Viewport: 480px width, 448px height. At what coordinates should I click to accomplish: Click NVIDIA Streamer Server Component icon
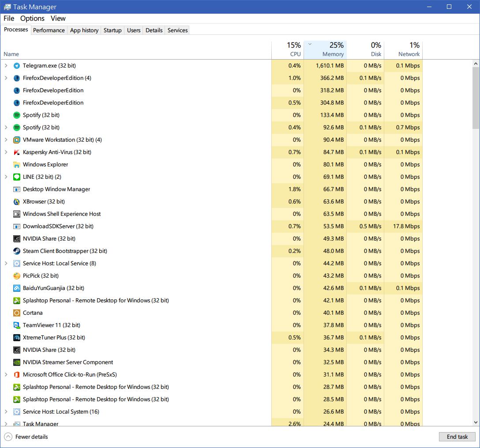(16, 362)
